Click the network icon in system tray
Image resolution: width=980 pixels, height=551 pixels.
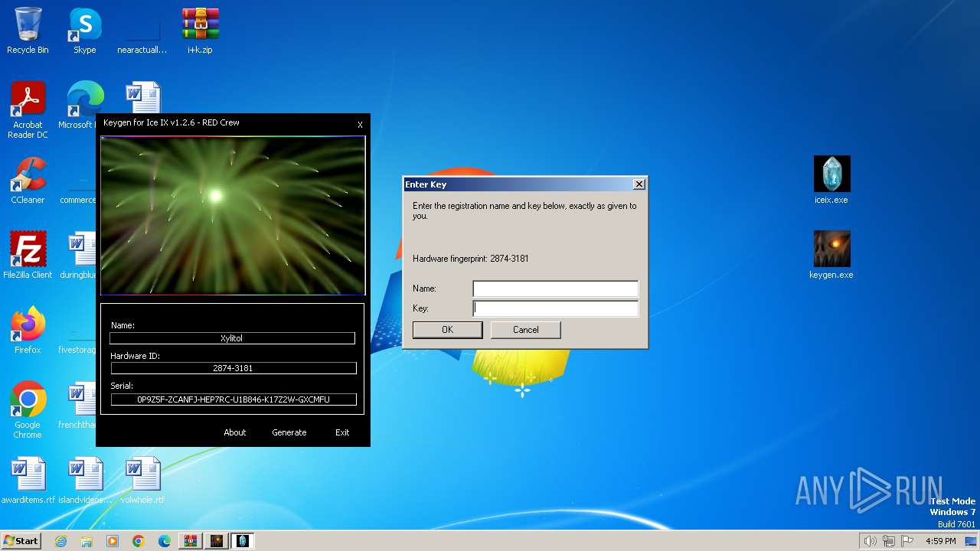coord(888,541)
